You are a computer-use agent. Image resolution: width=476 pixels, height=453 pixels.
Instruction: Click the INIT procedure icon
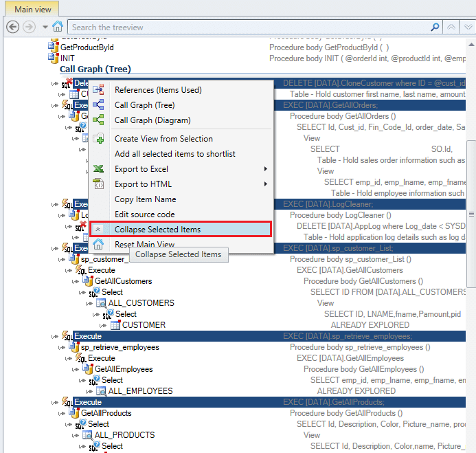[54, 58]
